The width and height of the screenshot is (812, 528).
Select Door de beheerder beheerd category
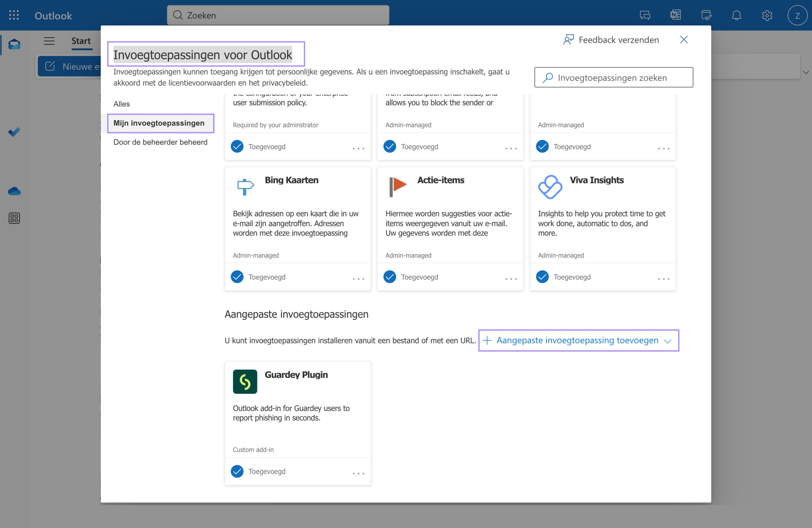point(160,142)
